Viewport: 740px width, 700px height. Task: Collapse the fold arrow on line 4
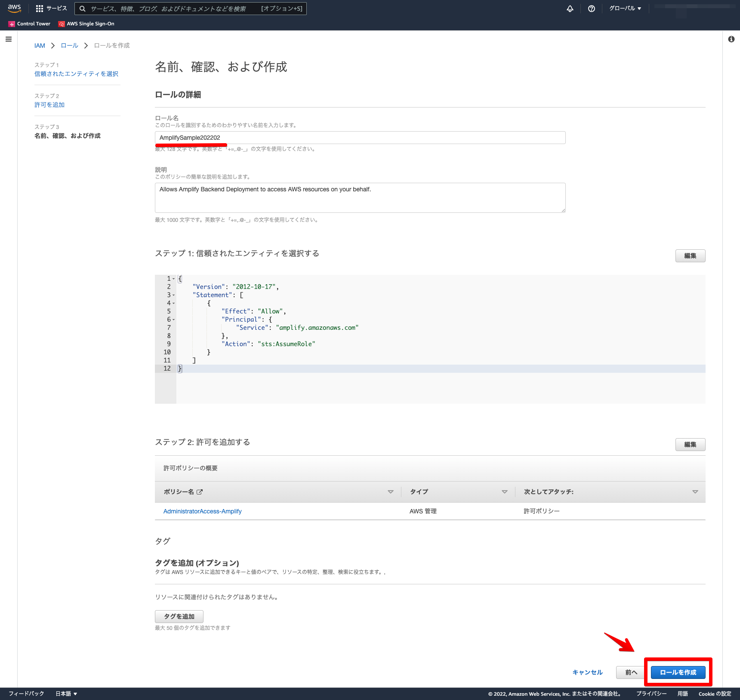tap(174, 303)
